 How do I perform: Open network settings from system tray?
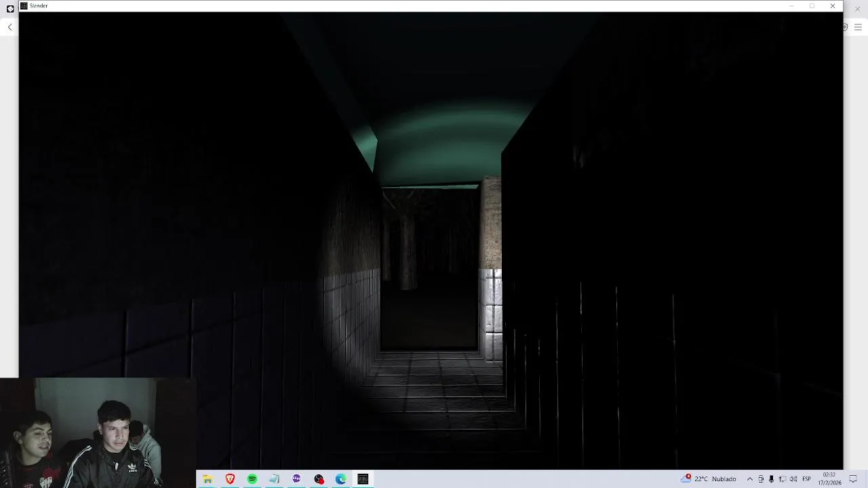[x=782, y=479]
